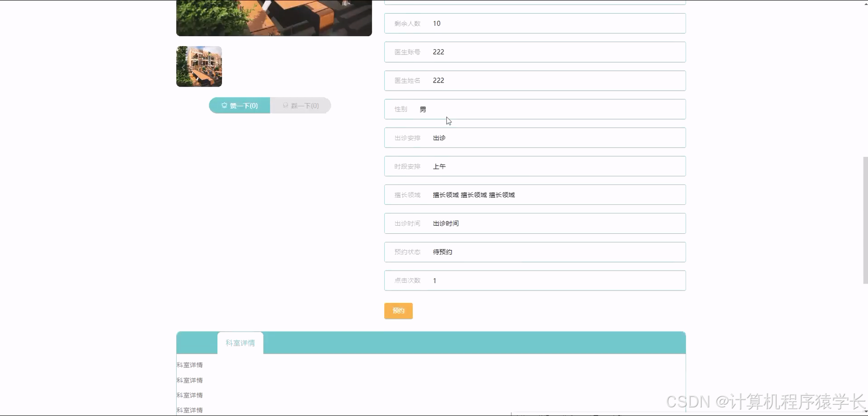Click the 医生账号 field showing 222
The height and width of the screenshot is (416, 868).
click(535, 52)
